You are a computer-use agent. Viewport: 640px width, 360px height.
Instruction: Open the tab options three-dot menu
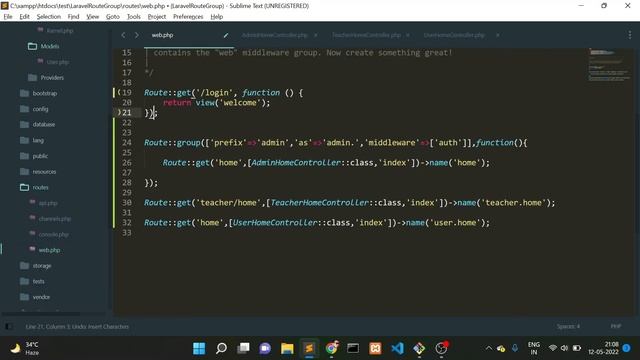[x=630, y=35]
